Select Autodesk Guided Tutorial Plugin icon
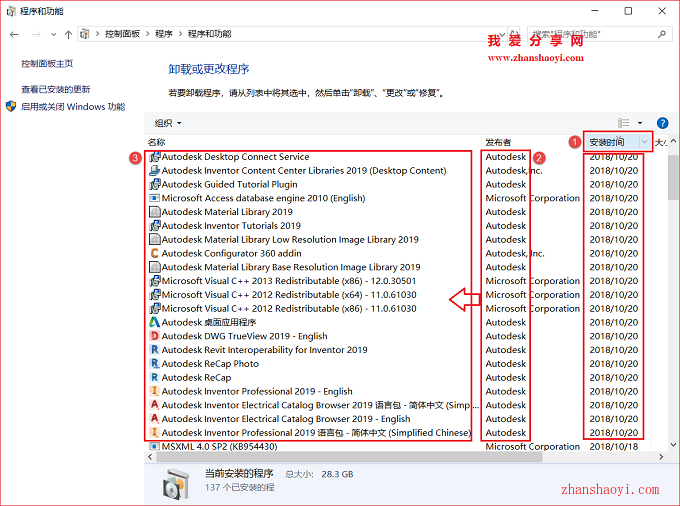 click(x=154, y=185)
